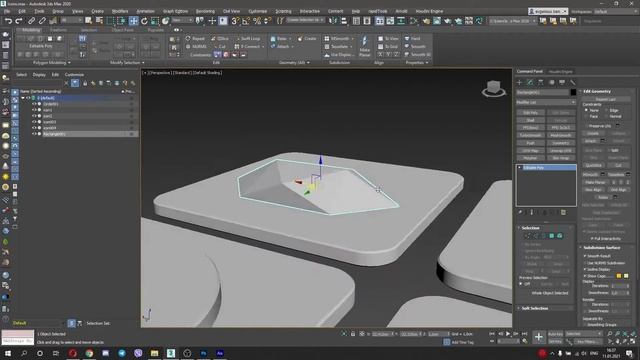Viewport: 640px width, 360px height.
Task: Click Unwrap UVW modifier button
Action: (x=560, y=151)
